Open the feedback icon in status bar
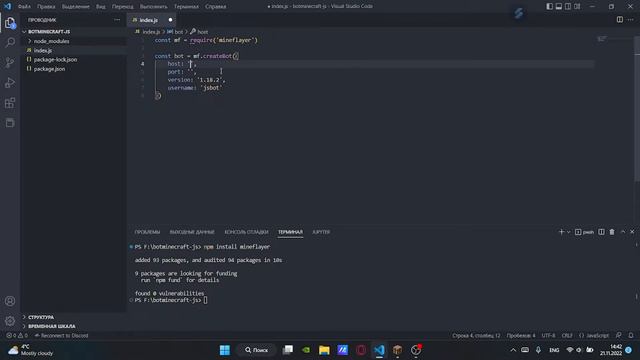The width and height of the screenshot is (640, 360). tap(619, 336)
